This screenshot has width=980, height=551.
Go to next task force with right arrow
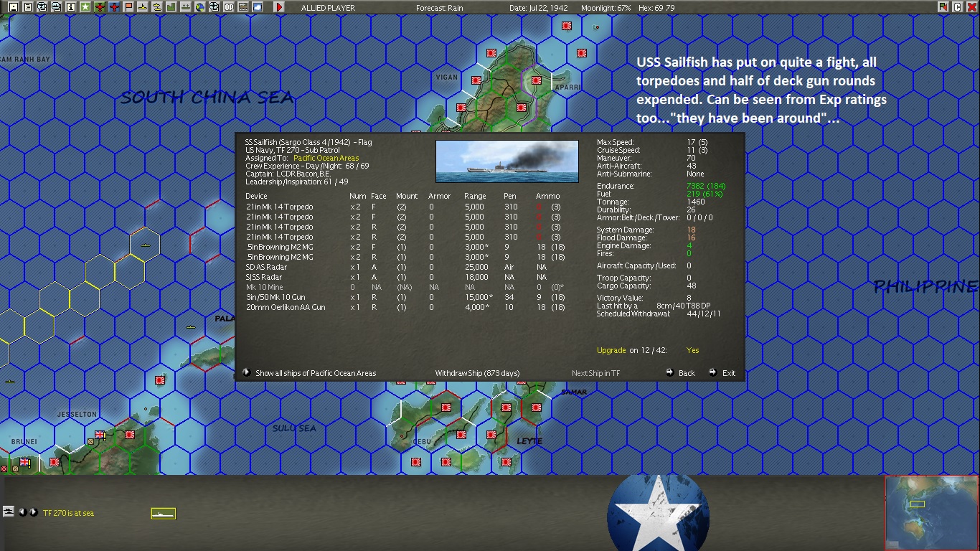[33, 512]
